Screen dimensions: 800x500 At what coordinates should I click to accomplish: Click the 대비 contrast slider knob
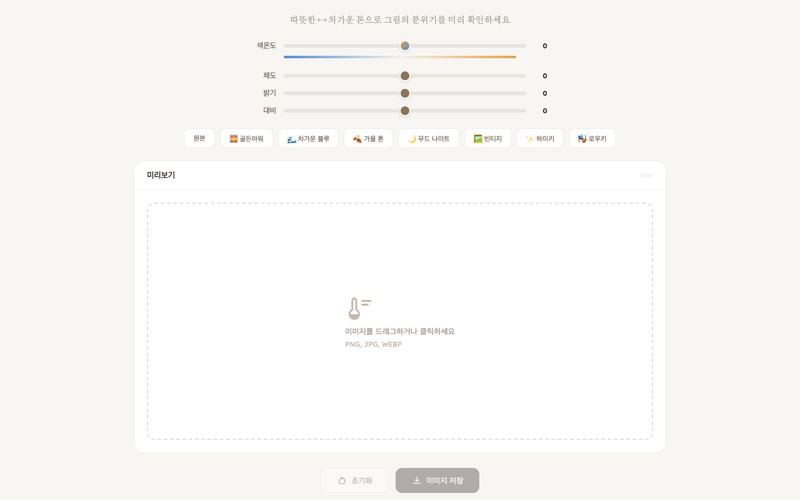[x=405, y=111]
